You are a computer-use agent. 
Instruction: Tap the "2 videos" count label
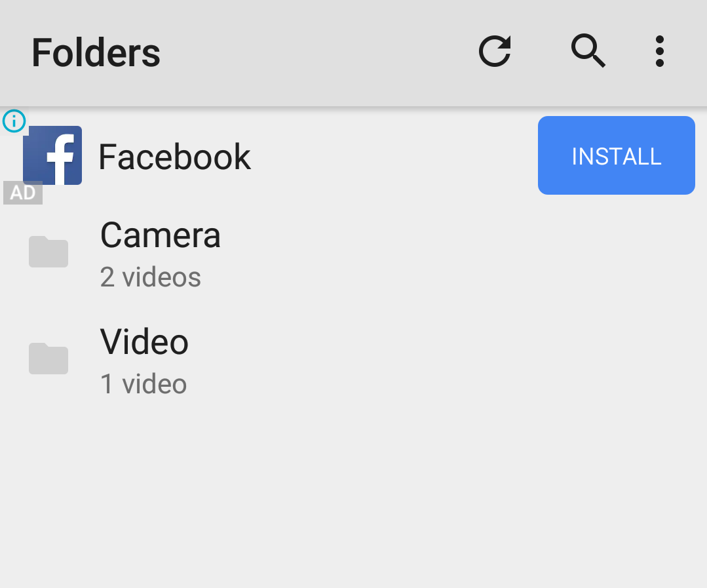(x=150, y=277)
